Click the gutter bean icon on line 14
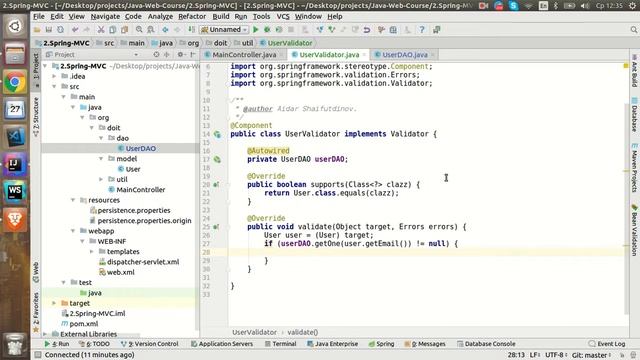 pyautogui.click(x=217, y=134)
